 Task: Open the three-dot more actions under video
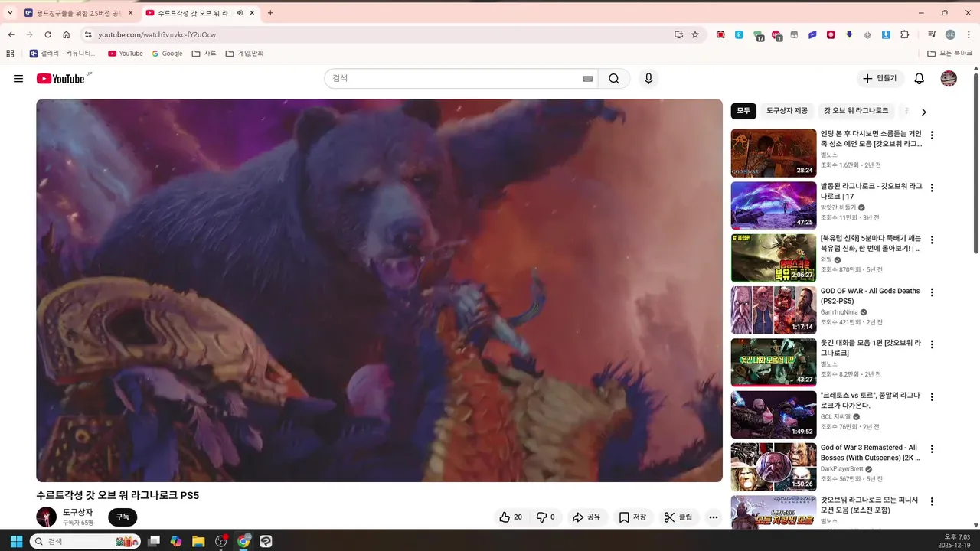tap(714, 517)
